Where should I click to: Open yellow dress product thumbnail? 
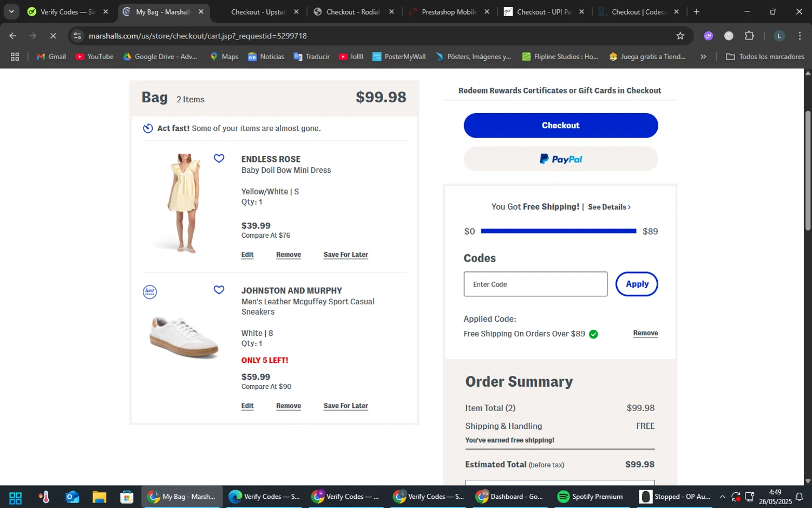click(184, 204)
